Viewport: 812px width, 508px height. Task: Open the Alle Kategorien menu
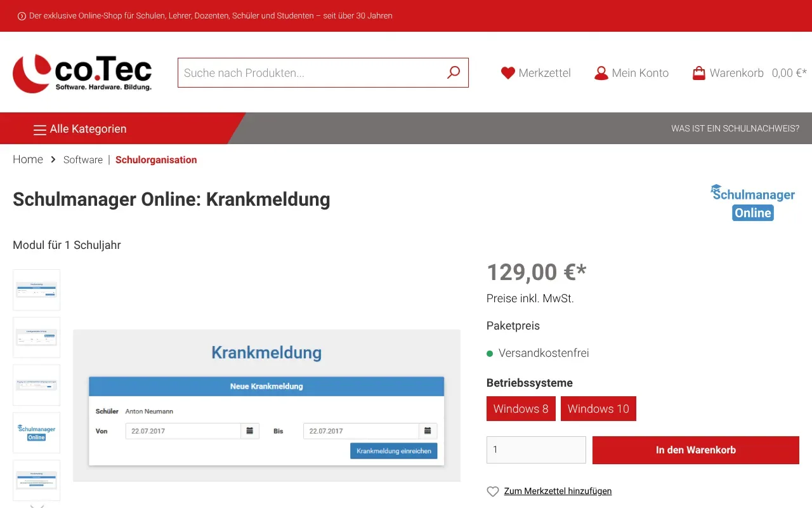coord(80,128)
